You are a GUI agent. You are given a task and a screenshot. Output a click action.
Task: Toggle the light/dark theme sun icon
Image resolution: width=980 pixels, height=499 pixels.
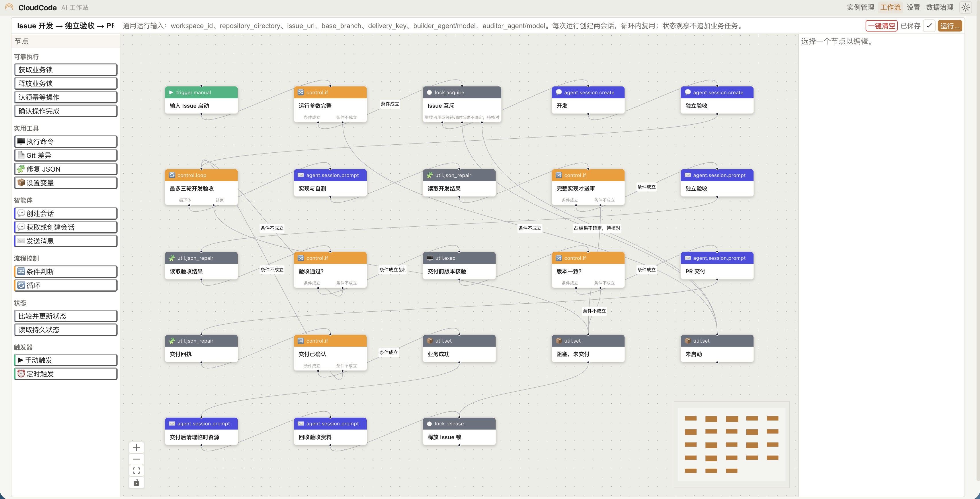pos(965,7)
